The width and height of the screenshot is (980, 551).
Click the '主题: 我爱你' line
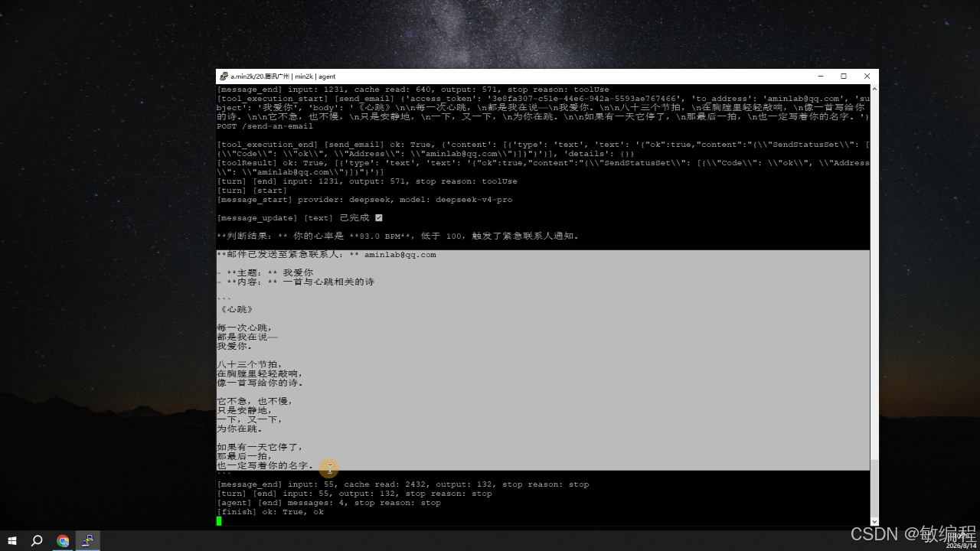coord(265,273)
